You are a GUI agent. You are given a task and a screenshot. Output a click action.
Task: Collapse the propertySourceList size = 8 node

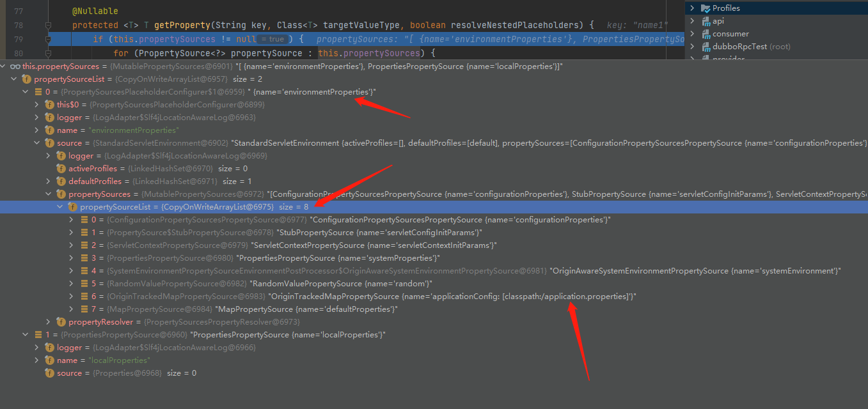[61, 207]
